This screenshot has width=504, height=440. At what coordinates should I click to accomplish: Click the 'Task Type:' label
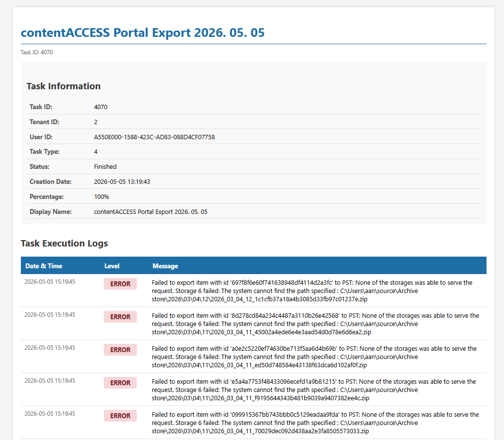(45, 152)
